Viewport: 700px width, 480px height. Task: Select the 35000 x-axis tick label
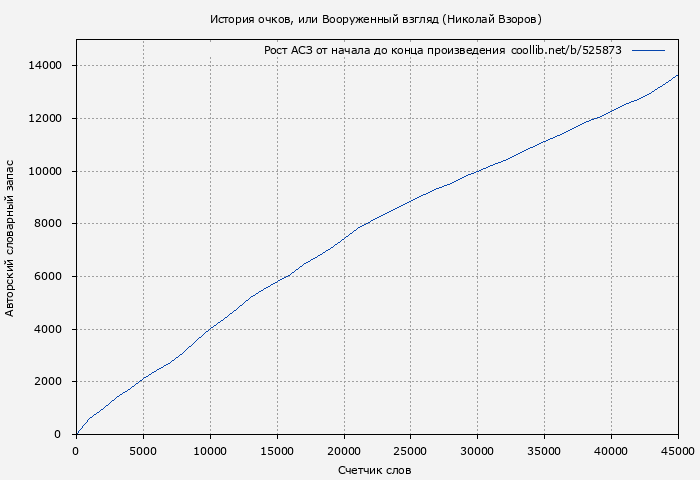click(544, 450)
